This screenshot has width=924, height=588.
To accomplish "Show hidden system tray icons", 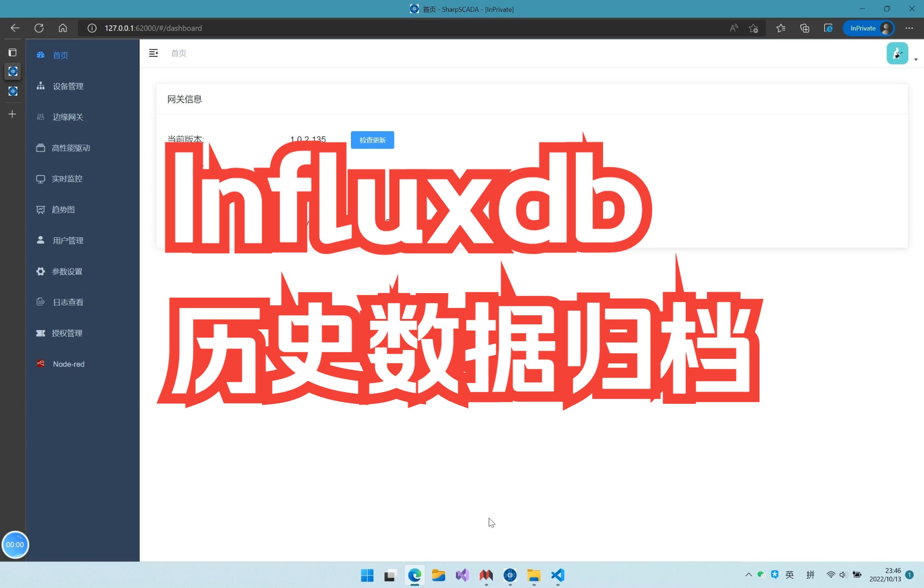I will pyautogui.click(x=749, y=575).
